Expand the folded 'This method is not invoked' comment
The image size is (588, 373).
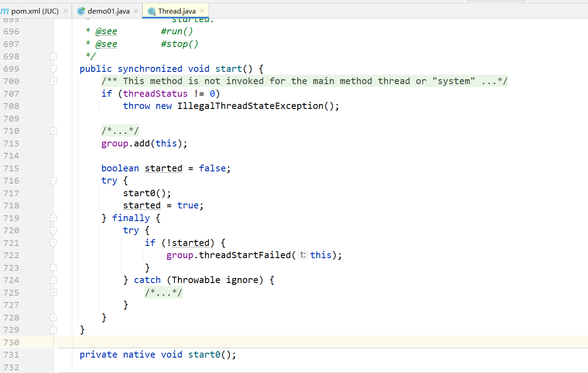305,81
